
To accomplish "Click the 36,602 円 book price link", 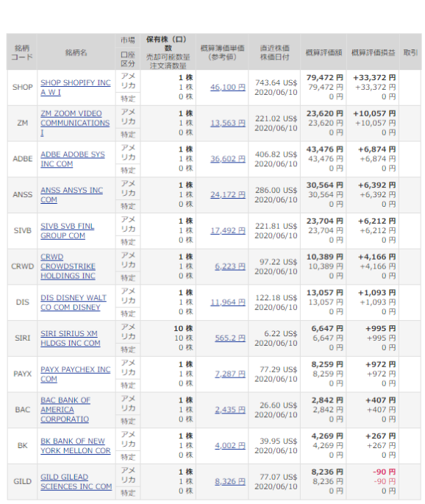I will click(228, 159).
